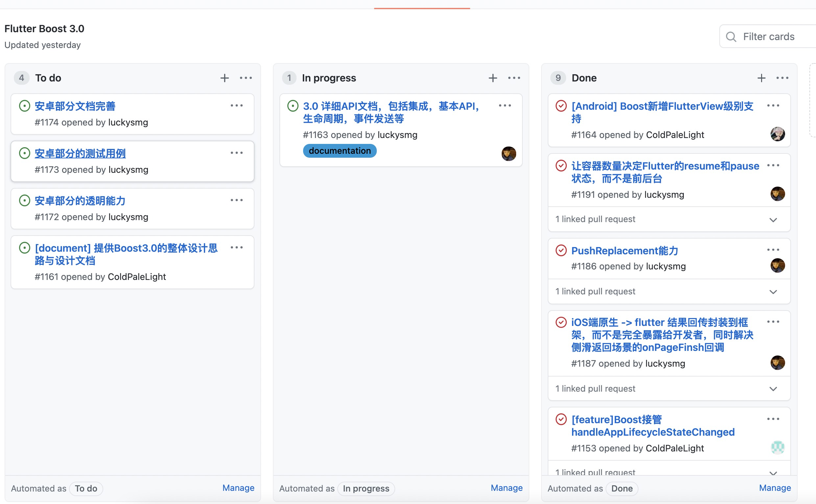Open card menu for issue #1163

[505, 106]
